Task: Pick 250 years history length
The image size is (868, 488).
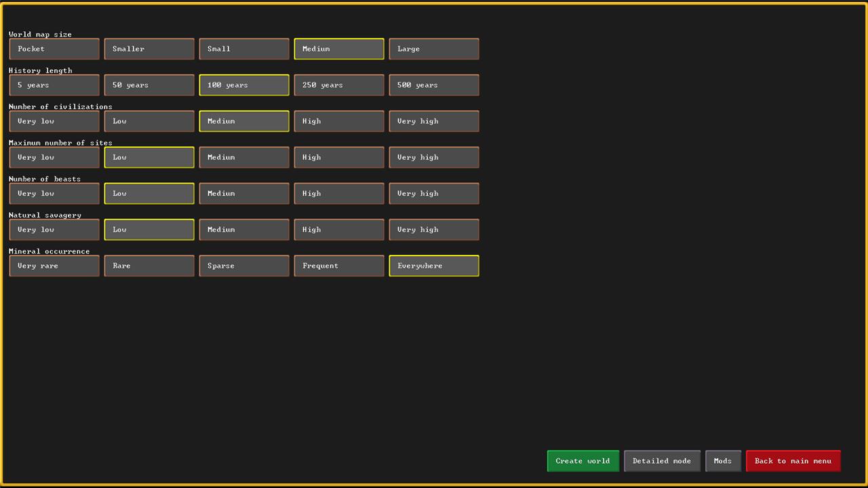Action: tap(339, 85)
